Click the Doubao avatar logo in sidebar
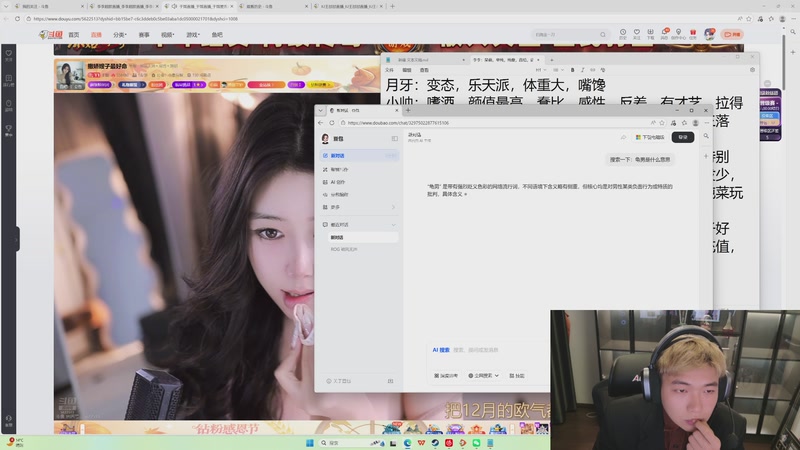Viewport: 800px width, 450px height. pyautogui.click(x=326, y=138)
